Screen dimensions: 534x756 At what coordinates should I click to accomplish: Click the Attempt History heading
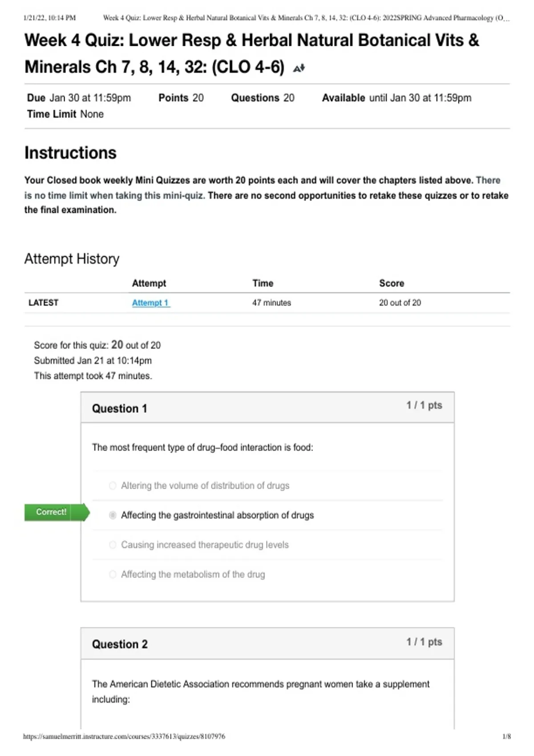pos(72,259)
